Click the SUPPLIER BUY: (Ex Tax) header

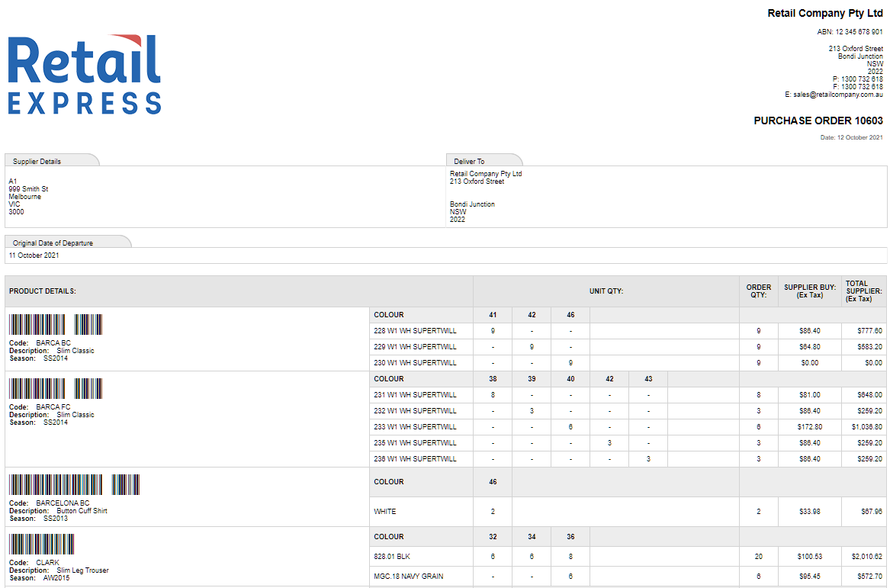(x=810, y=291)
